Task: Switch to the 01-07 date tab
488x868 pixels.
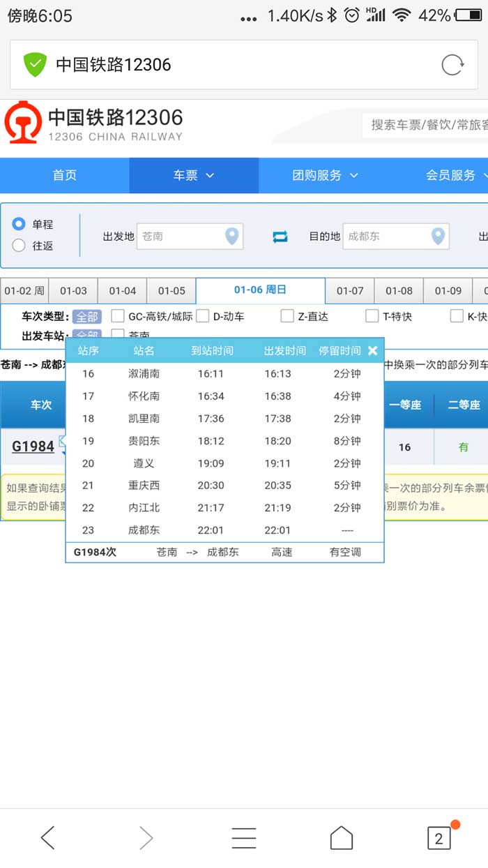Action: click(x=350, y=291)
